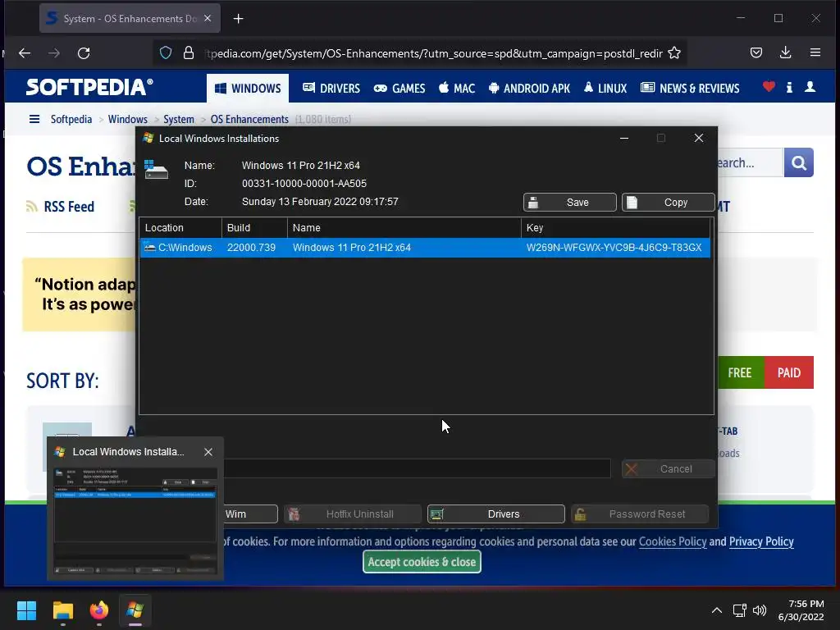840x630 pixels.
Task: Open News & Reviews on Softpedia
Action: (x=690, y=89)
